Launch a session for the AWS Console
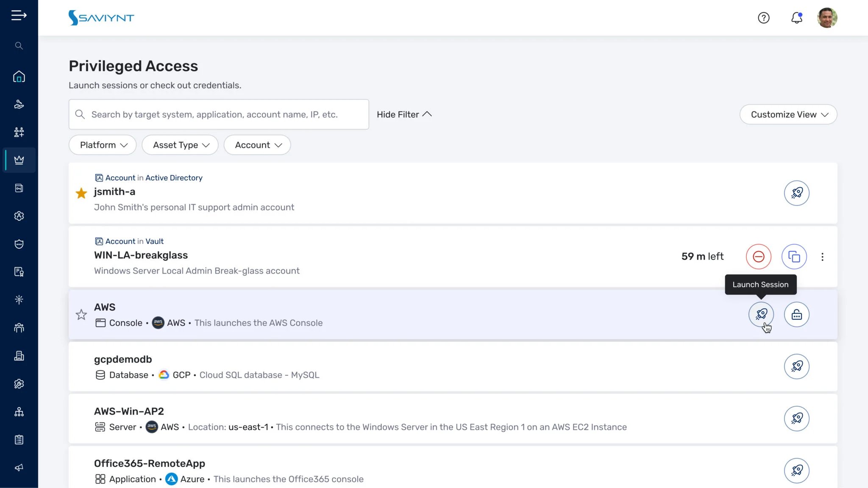868x488 pixels. click(x=762, y=314)
